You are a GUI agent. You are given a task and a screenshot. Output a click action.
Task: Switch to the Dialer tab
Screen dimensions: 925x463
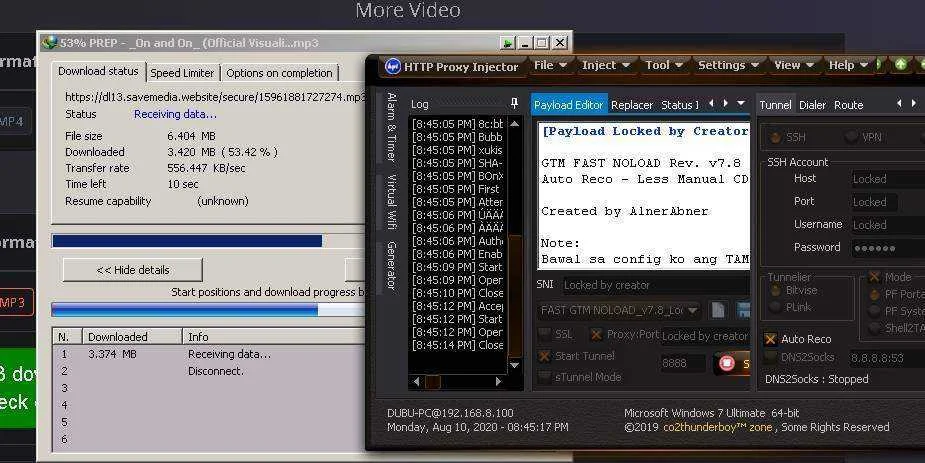tap(812, 105)
